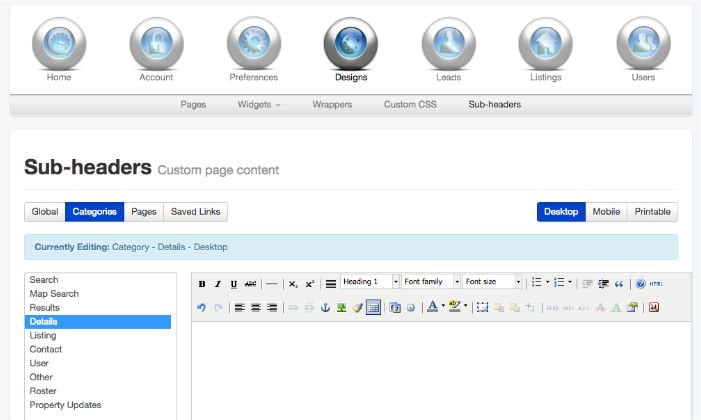Apply superscript formatting
The width and height of the screenshot is (701, 420).
(x=310, y=284)
